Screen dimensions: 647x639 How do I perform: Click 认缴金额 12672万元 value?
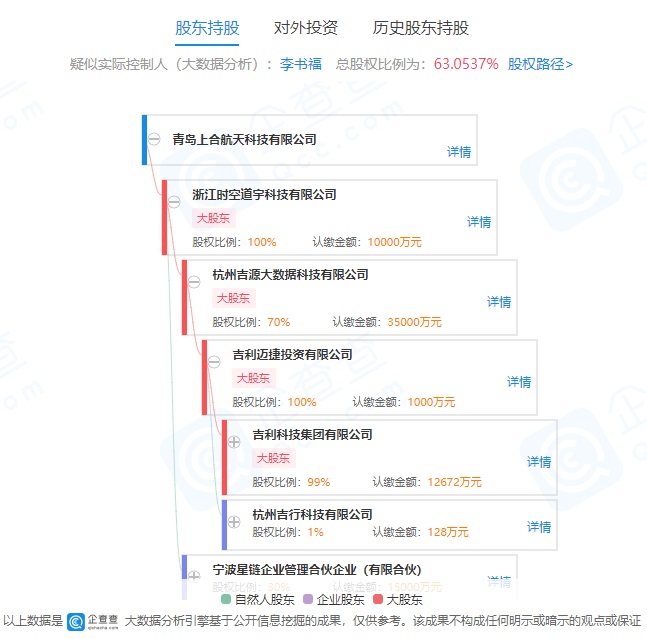coord(454,482)
